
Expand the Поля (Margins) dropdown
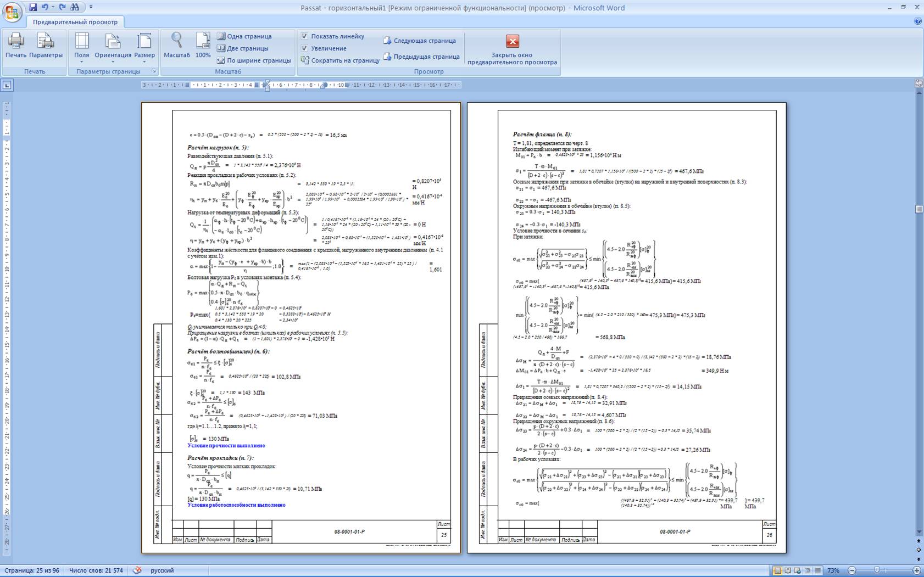[82, 45]
